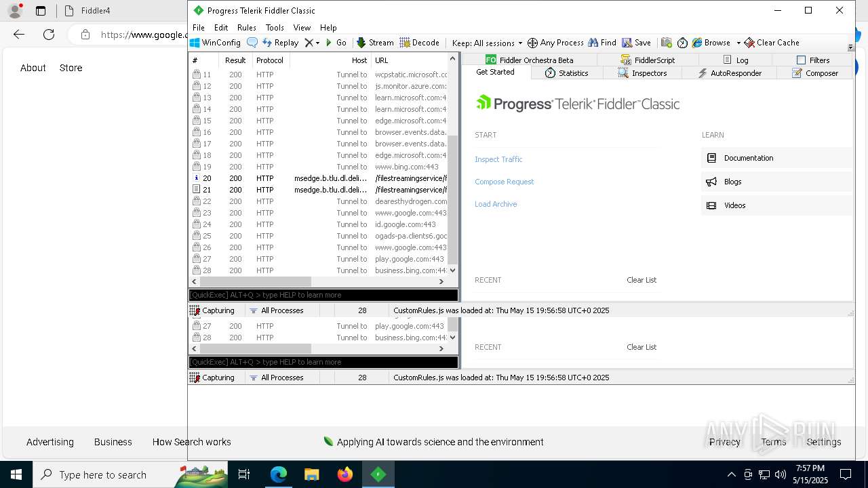The height and width of the screenshot is (488, 868).
Task: Launch Browse from the toolbar
Action: [x=711, y=43]
